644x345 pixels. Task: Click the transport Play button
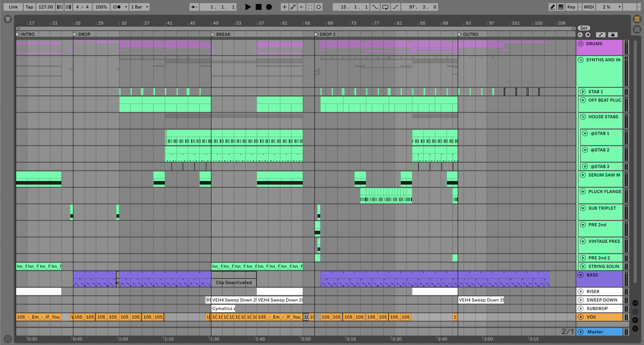248,7
